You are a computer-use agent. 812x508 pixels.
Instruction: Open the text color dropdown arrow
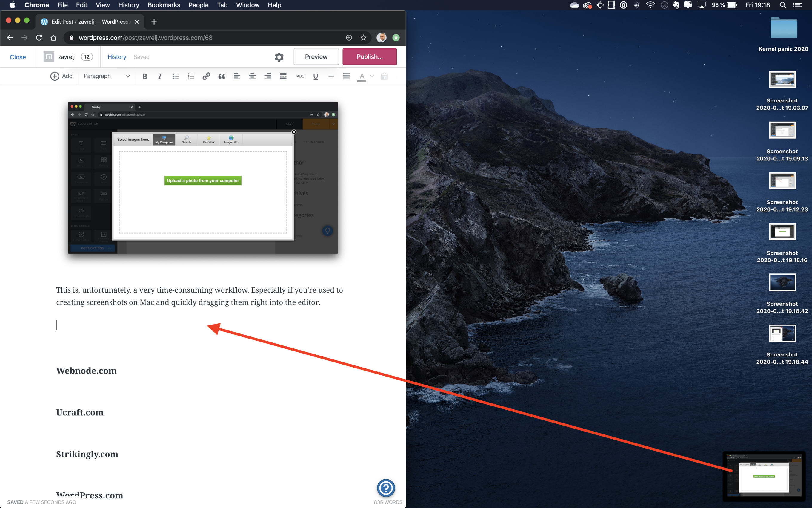[372, 76]
